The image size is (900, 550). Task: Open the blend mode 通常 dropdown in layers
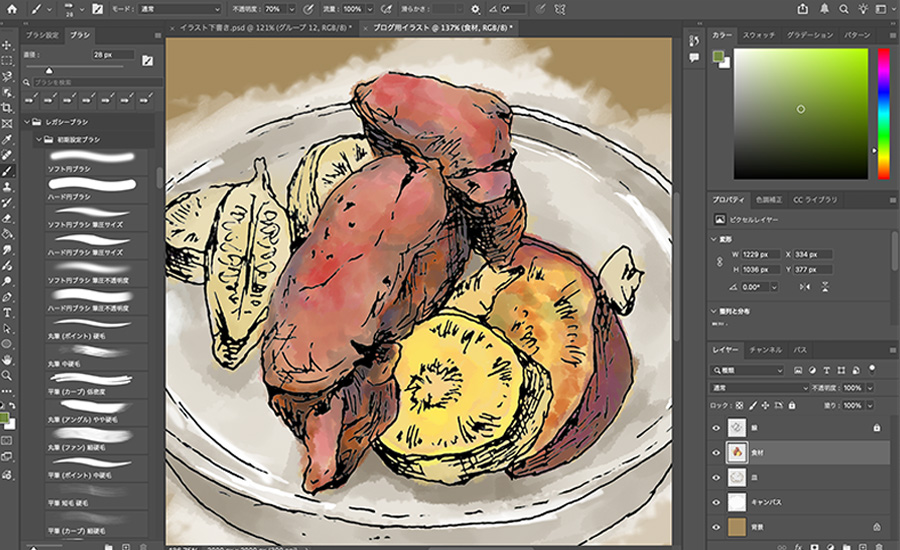pos(760,388)
